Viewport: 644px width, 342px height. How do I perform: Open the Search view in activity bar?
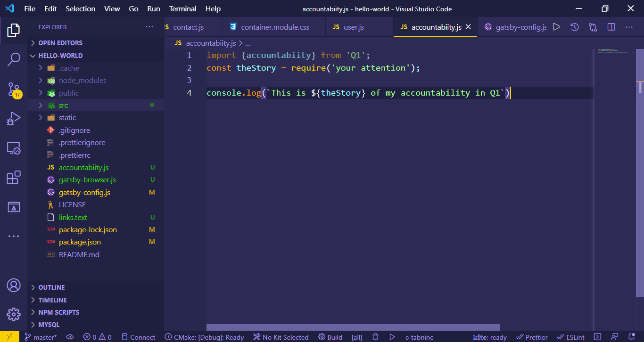(x=14, y=60)
